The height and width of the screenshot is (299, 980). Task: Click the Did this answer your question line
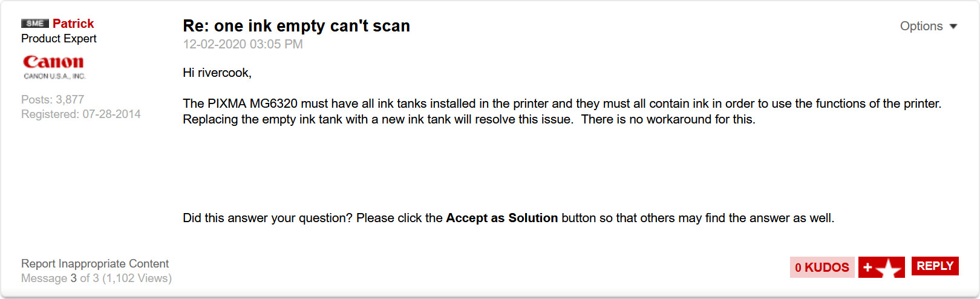pyautogui.click(x=509, y=218)
